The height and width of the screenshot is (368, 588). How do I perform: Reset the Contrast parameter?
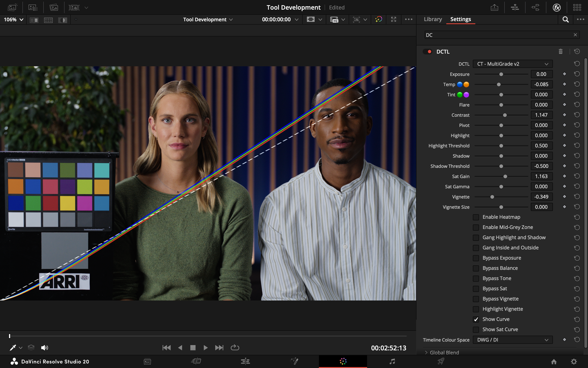tap(577, 115)
